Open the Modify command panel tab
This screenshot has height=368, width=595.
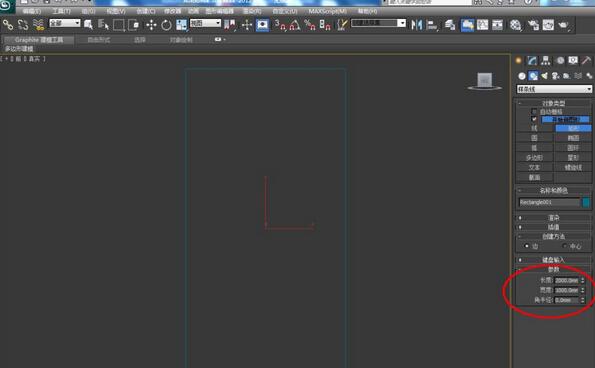tap(532, 60)
